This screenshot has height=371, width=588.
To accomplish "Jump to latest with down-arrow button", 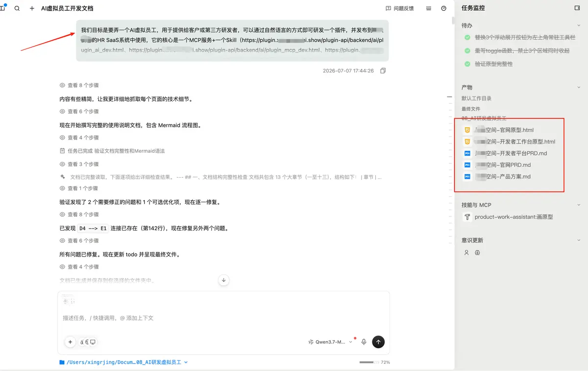I will 223,280.
